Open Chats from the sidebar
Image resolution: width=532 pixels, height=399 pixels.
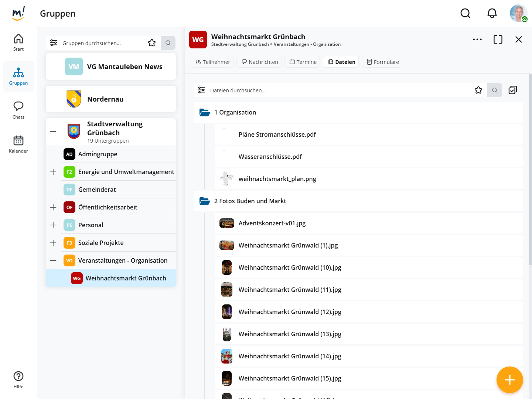click(x=18, y=110)
